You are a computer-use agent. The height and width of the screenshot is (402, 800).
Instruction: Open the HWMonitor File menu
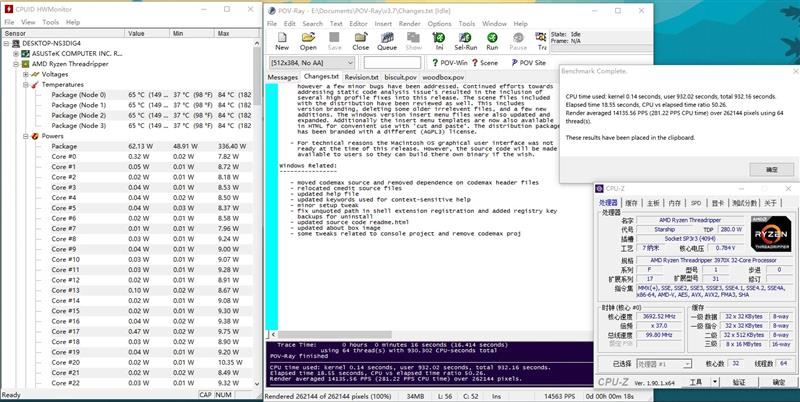9,22
